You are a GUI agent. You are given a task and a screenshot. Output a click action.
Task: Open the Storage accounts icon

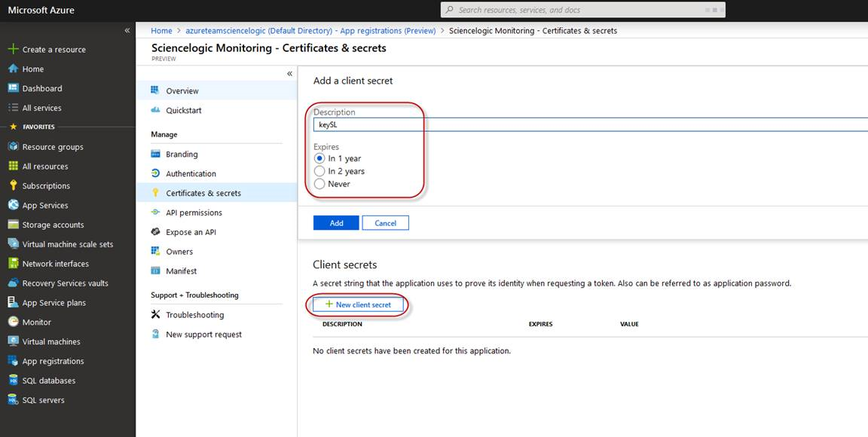coord(13,225)
